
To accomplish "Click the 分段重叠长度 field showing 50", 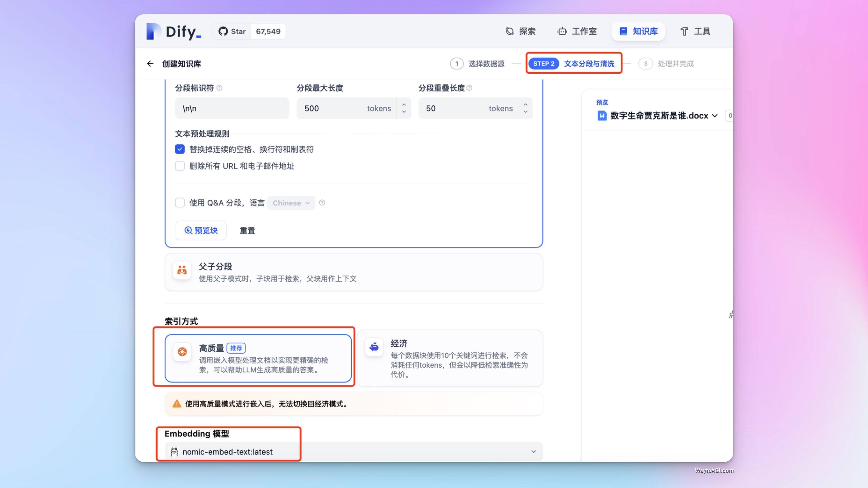I will click(x=468, y=108).
